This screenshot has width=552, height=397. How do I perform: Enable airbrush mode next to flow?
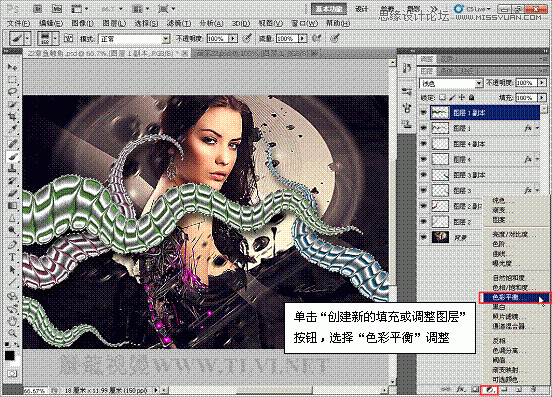click(x=316, y=38)
